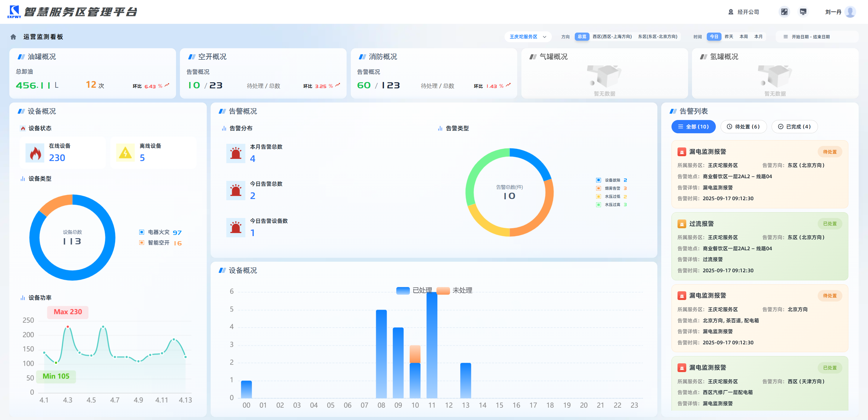Click the 经开公司 company icon
This screenshot has height=420, width=868.
click(x=731, y=12)
